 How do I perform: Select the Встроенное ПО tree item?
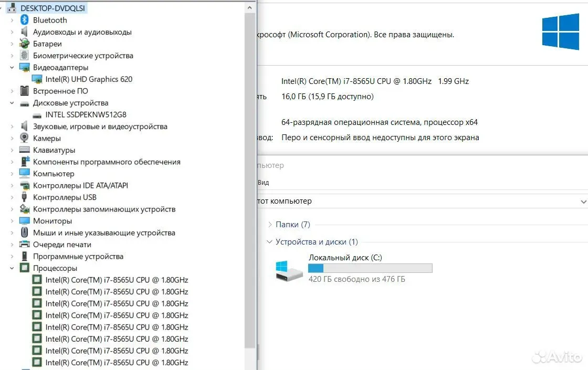tap(60, 91)
